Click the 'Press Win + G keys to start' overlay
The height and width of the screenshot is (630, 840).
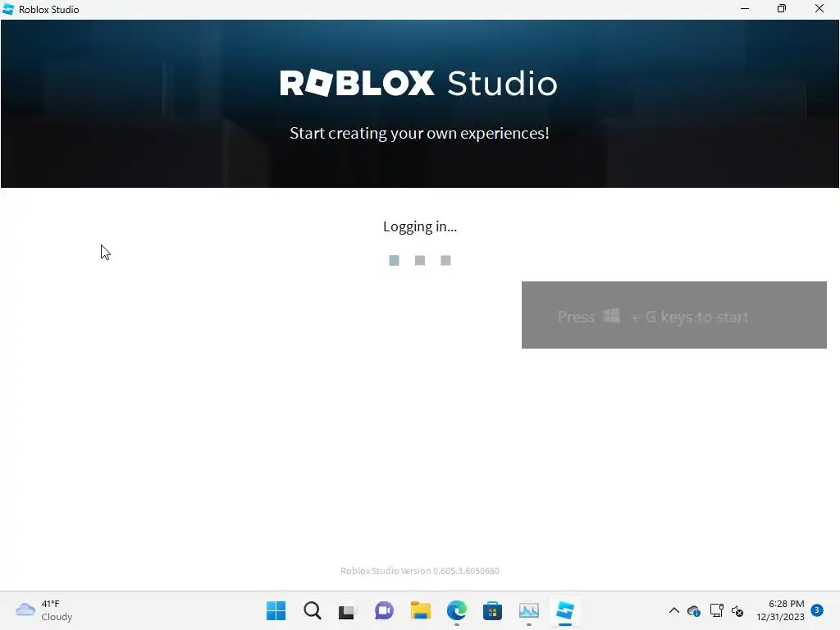pos(674,315)
